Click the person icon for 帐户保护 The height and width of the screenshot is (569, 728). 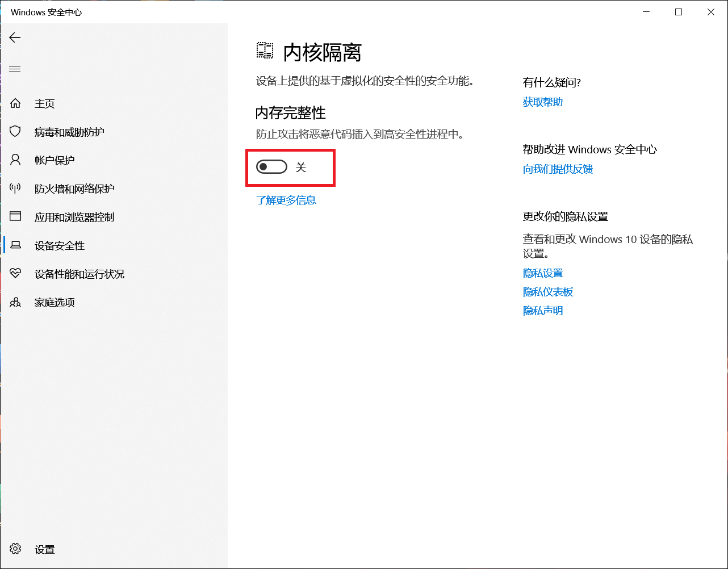click(x=15, y=160)
